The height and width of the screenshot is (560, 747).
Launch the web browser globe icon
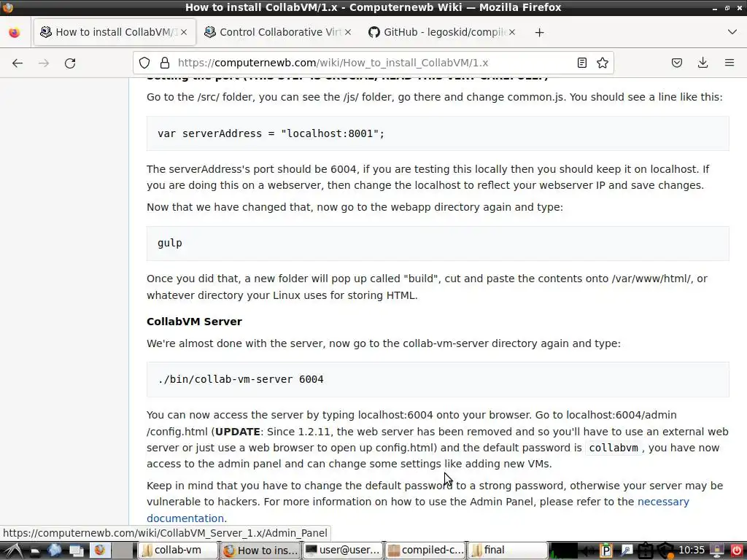tap(55, 551)
